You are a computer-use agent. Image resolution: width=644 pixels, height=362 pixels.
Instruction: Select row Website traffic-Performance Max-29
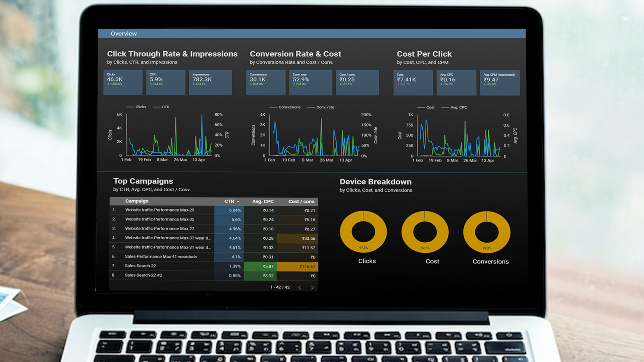(214, 210)
